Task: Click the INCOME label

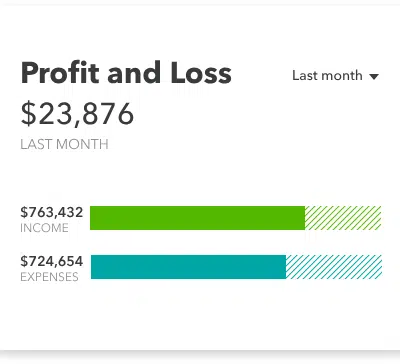Action: click(x=44, y=228)
